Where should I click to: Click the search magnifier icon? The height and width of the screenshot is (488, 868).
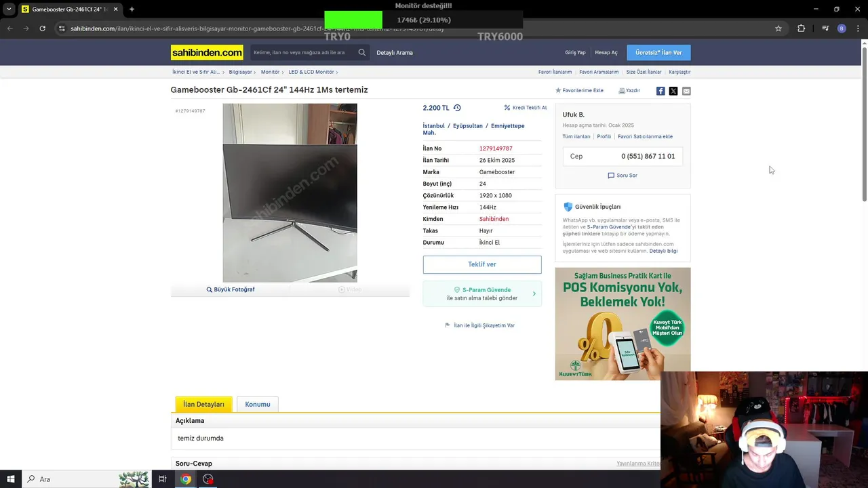(x=362, y=52)
